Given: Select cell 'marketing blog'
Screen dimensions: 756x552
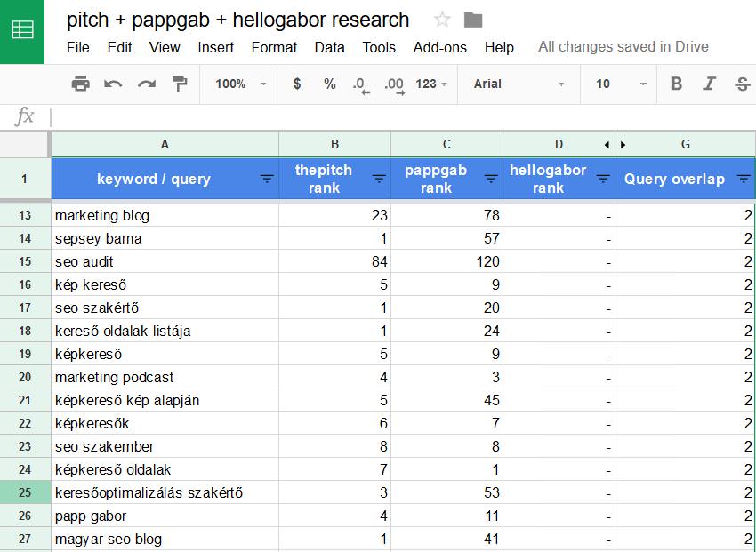Looking at the screenshot, I should pos(165,215).
